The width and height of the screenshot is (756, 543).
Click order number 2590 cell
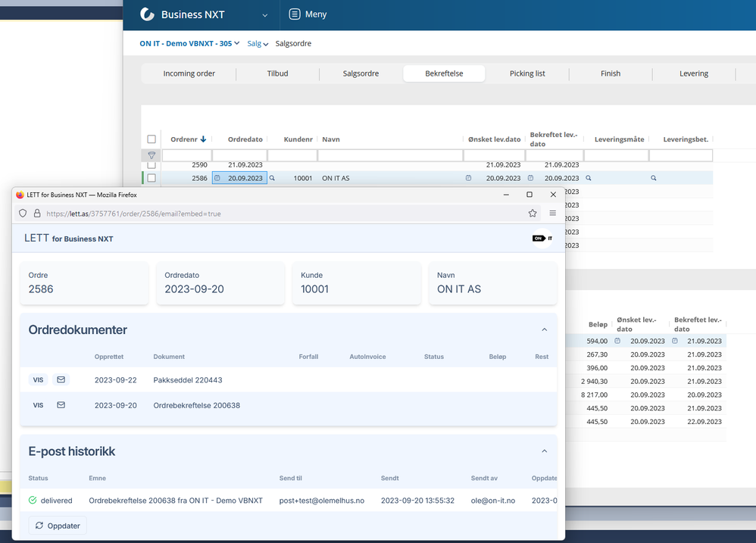point(199,165)
